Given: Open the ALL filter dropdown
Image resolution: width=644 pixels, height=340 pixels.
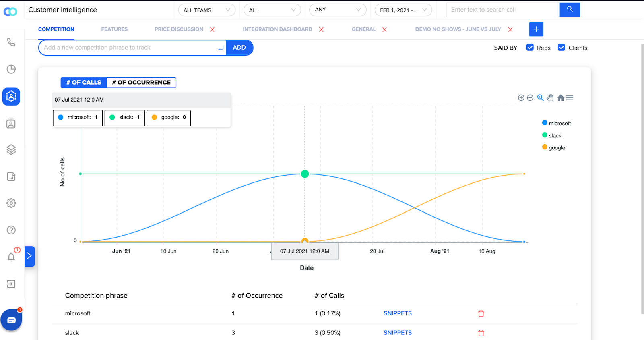Looking at the screenshot, I should pos(272,10).
